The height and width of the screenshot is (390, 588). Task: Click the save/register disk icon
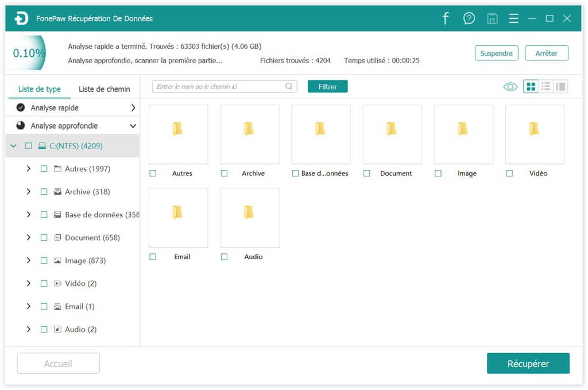click(x=492, y=18)
